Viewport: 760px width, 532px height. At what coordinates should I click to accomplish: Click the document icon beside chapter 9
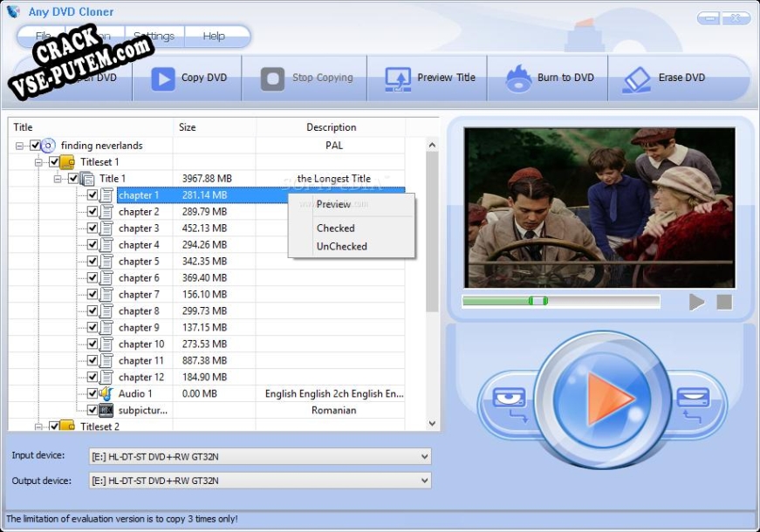click(x=106, y=328)
